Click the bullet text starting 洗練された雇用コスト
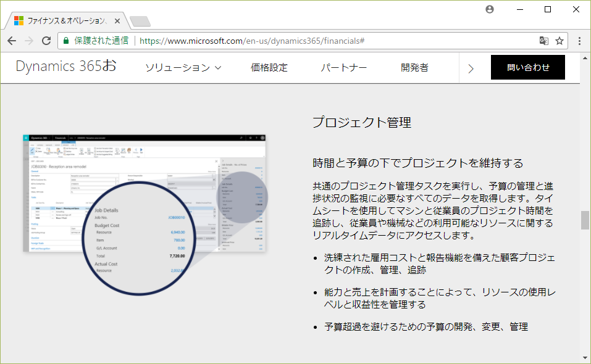 [440, 264]
